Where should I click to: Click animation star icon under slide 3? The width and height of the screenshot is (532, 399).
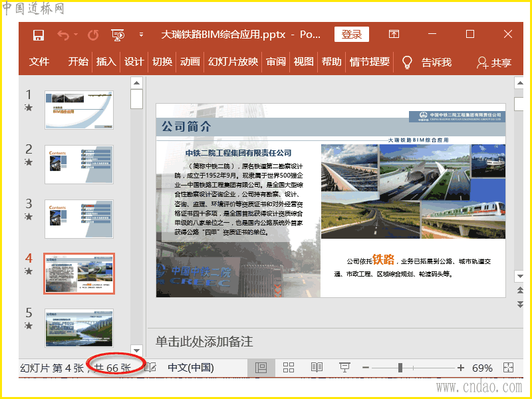point(29,217)
